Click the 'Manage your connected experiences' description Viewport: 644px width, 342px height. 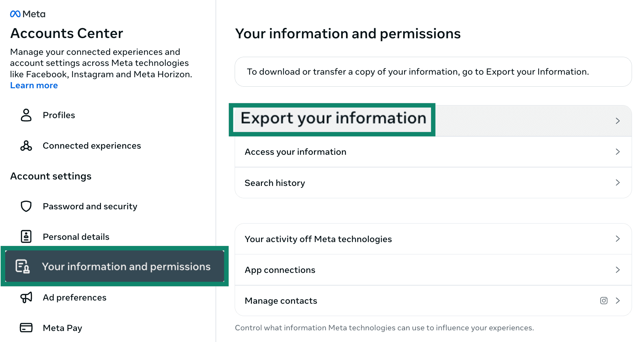pyautogui.click(x=101, y=63)
